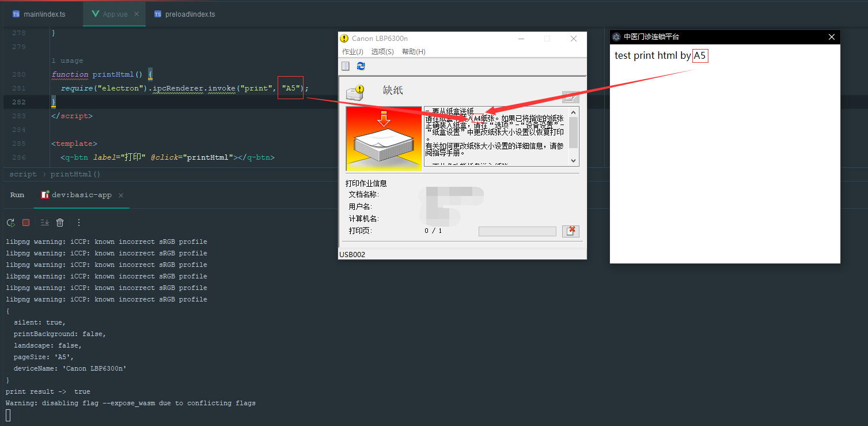Image resolution: width=868 pixels, height=426 pixels.
Task: Open the 作业(J) menu
Action: [352, 51]
